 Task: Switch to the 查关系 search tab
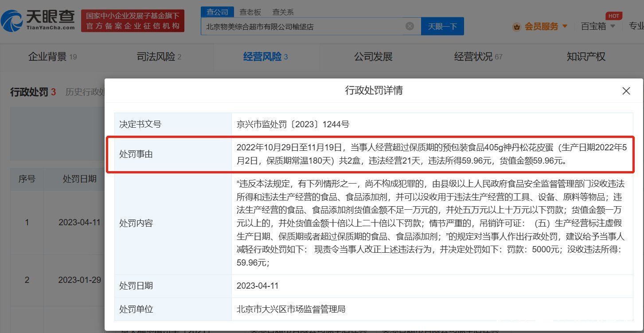click(x=283, y=12)
